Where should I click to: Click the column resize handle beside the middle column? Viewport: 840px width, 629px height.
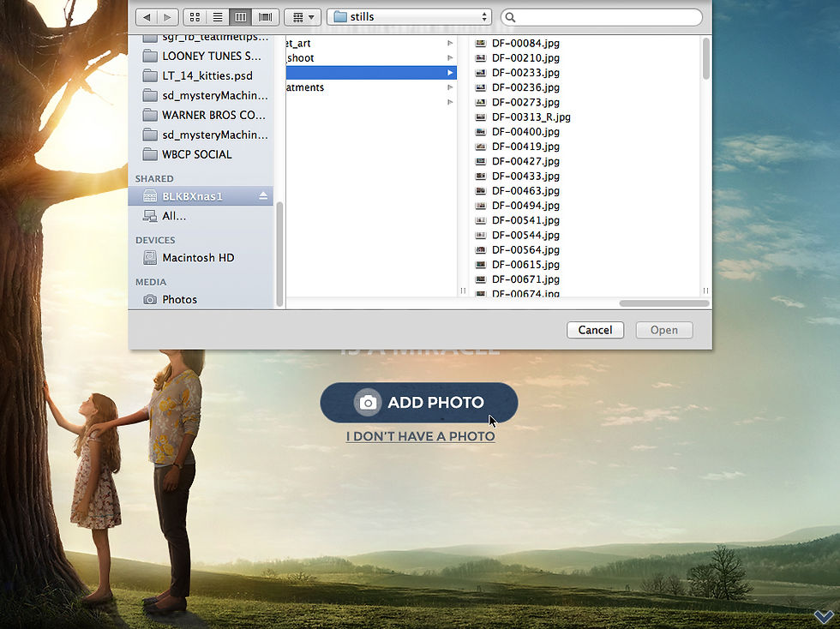[x=463, y=291]
